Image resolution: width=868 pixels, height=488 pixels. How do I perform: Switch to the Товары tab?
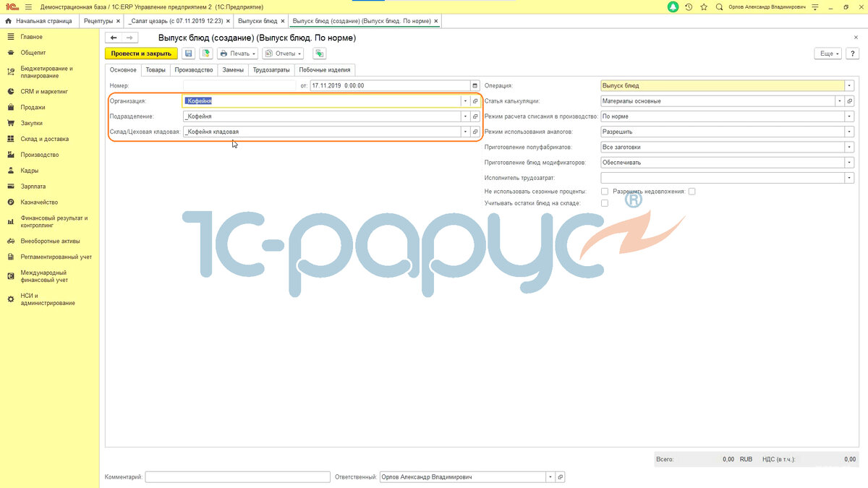156,70
